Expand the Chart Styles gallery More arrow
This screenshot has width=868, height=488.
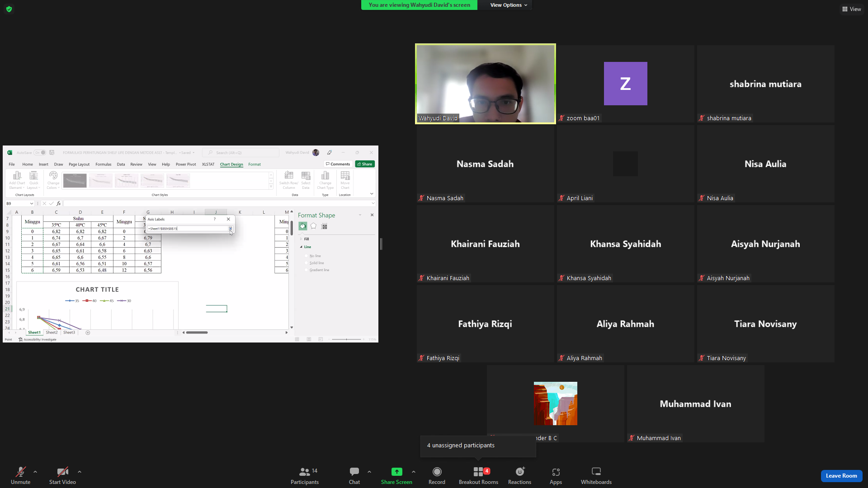click(271, 187)
